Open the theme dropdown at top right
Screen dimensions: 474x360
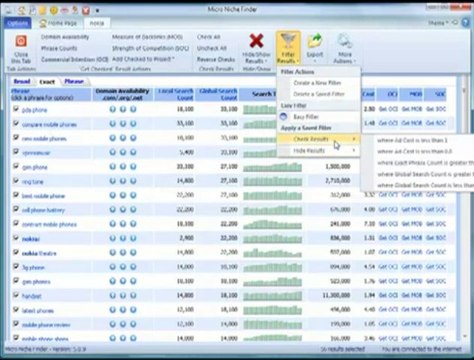point(439,23)
